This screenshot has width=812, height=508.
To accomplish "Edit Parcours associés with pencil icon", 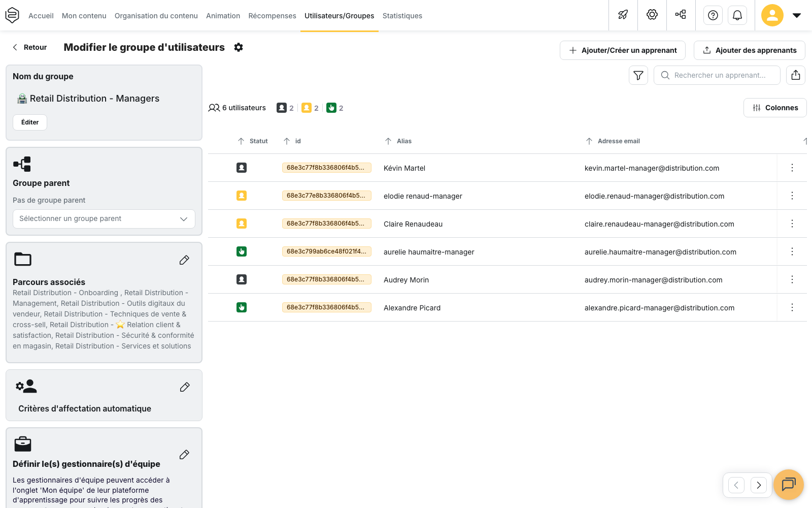I will [x=184, y=260].
